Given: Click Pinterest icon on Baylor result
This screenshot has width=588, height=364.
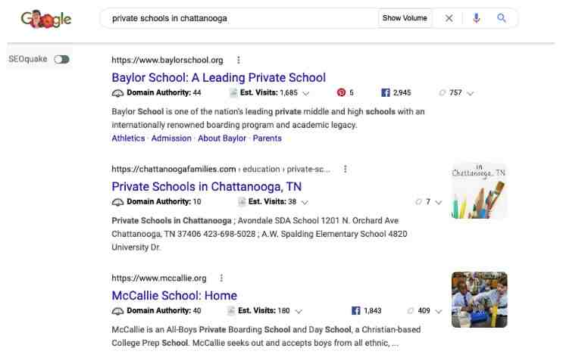Looking at the screenshot, I should (x=342, y=93).
